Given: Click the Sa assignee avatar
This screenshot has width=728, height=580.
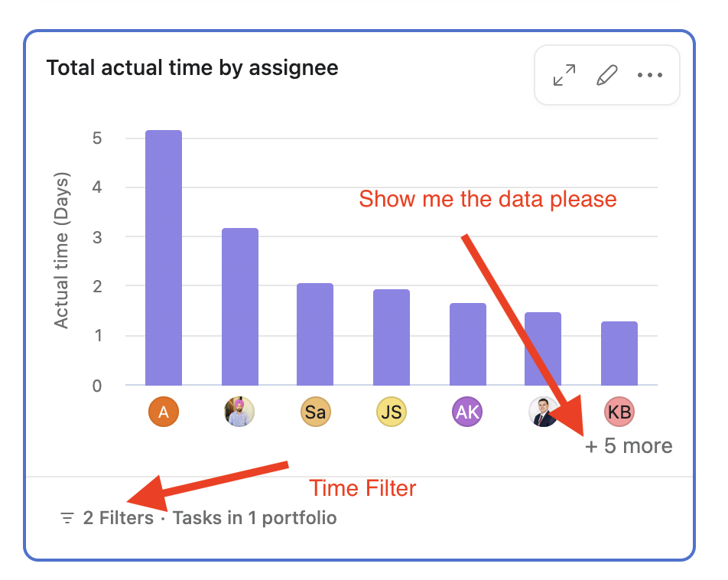Looking at the screenshot, I should (x=315, y=412).
